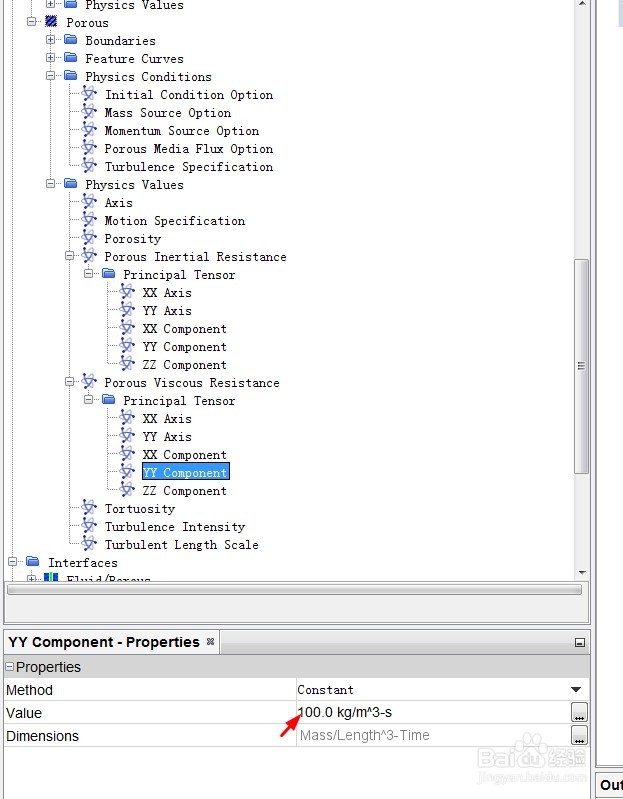Minimize the Properties panel
This screenshot has height=799, width=623.
coord(580,643)
